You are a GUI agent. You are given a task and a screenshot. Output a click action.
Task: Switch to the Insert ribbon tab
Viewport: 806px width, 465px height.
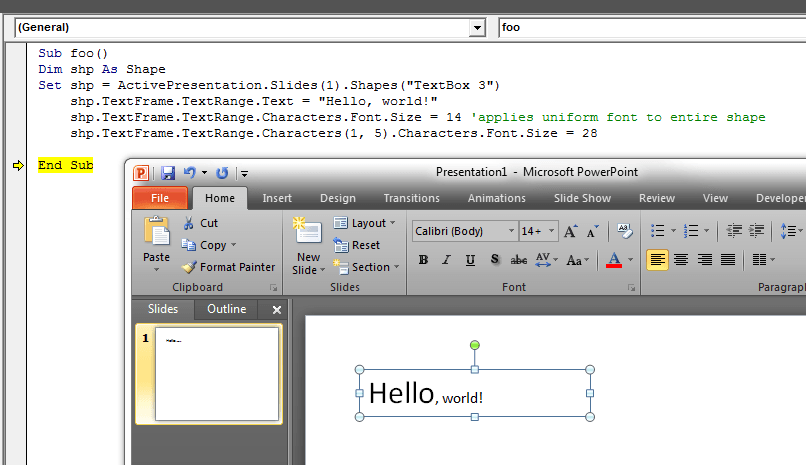point(277,198)
